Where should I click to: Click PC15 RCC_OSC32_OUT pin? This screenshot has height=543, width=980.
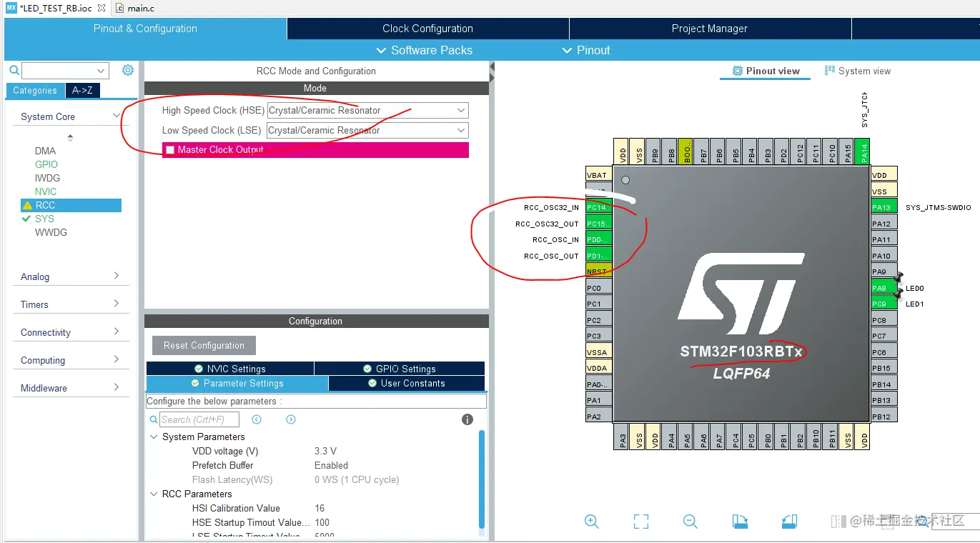point(598,224)
